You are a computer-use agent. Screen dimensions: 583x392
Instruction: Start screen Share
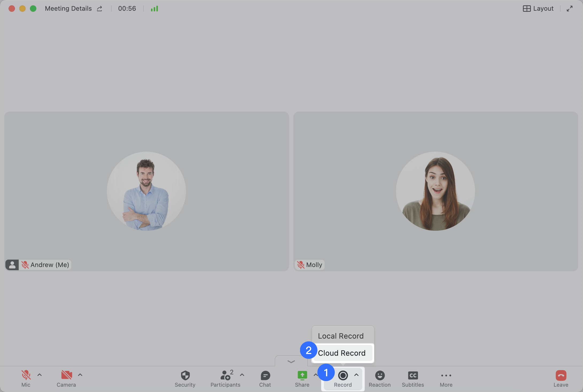point(302,378)
